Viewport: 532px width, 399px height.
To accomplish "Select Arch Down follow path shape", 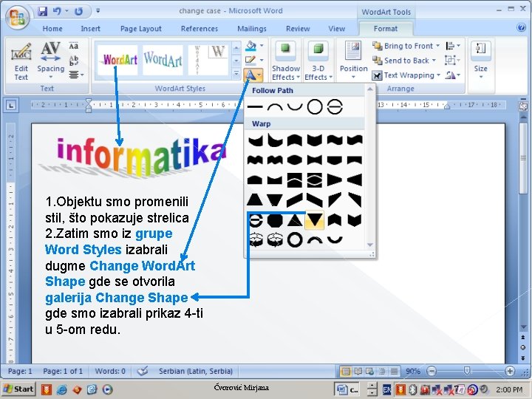I will [x=295, y=107].
